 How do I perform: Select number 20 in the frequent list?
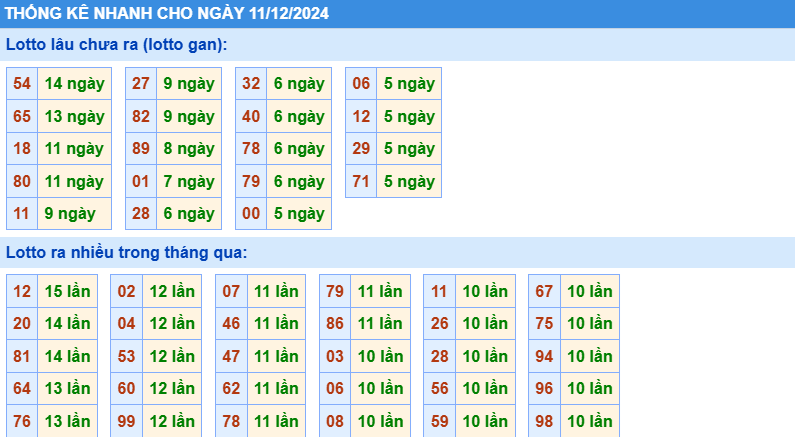22,323
